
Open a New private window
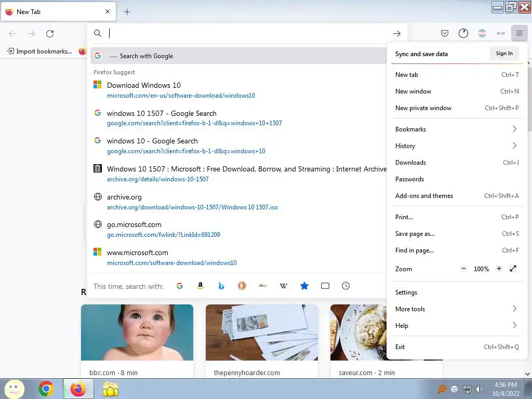457,108
